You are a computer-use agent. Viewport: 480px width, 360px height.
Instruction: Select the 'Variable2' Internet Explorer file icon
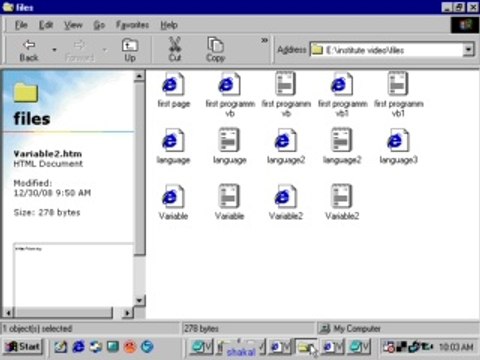(285, 196)
